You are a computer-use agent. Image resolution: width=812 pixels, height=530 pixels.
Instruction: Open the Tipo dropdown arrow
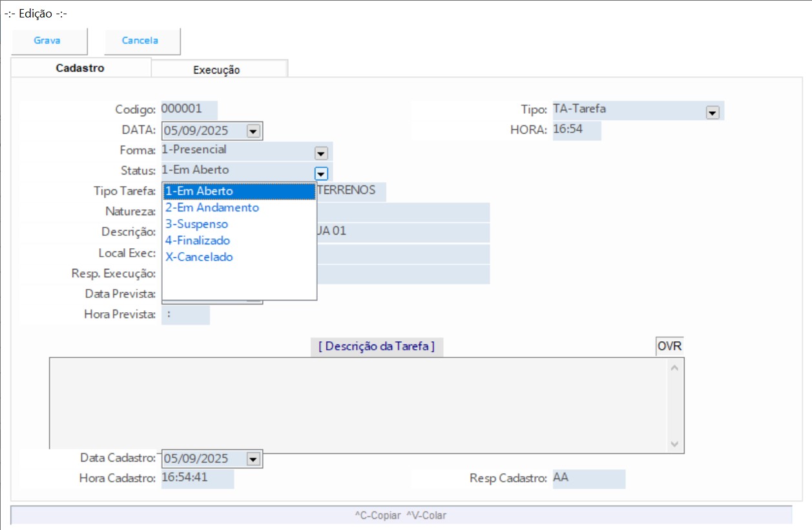tap(713, 112)
